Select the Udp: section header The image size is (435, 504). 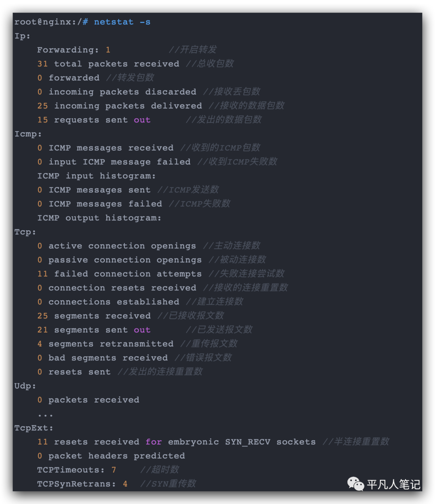pyautogui.click(x=25, y=386)
